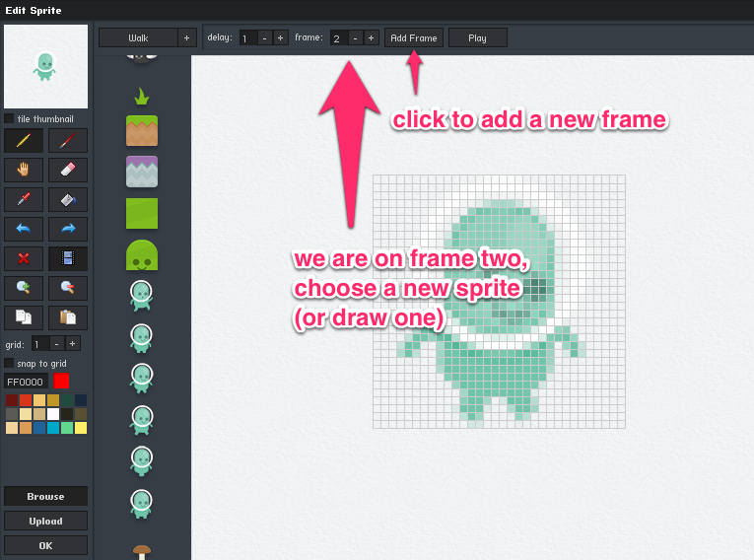This screenshot has height=560, width=754.
Task: Choose the alien sprite just above the mushroom
Action: pos(141,503)
